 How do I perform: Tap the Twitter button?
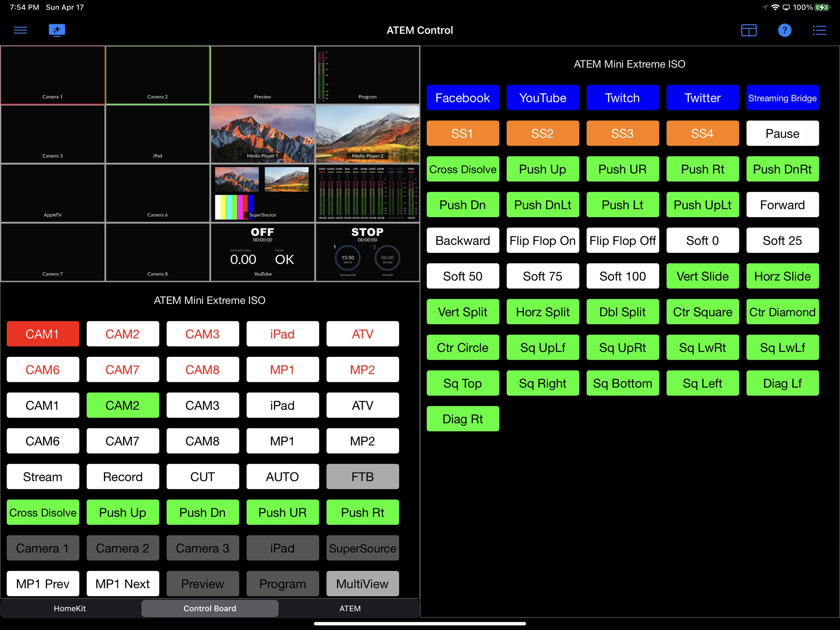pyautogui.click(x=703, y=97)
